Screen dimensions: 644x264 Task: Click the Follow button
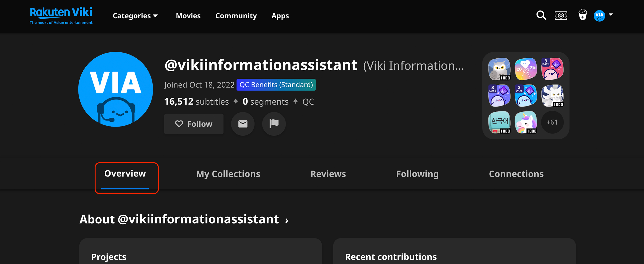(x=194, y=124)
